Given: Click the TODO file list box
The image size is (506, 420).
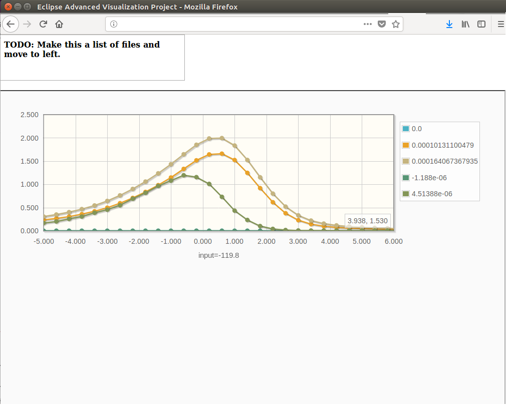Looking at the screenshot, I should 92,57.
